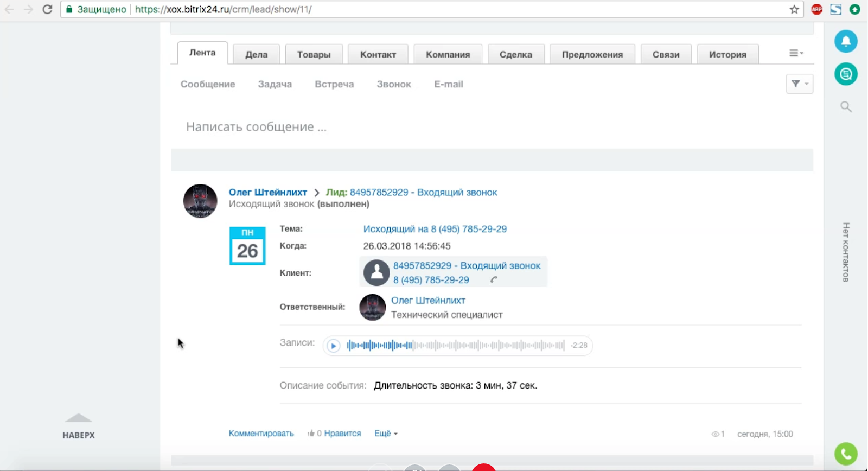
Task: Go back using the browser back arrow
Action: (x=9, y=9)
